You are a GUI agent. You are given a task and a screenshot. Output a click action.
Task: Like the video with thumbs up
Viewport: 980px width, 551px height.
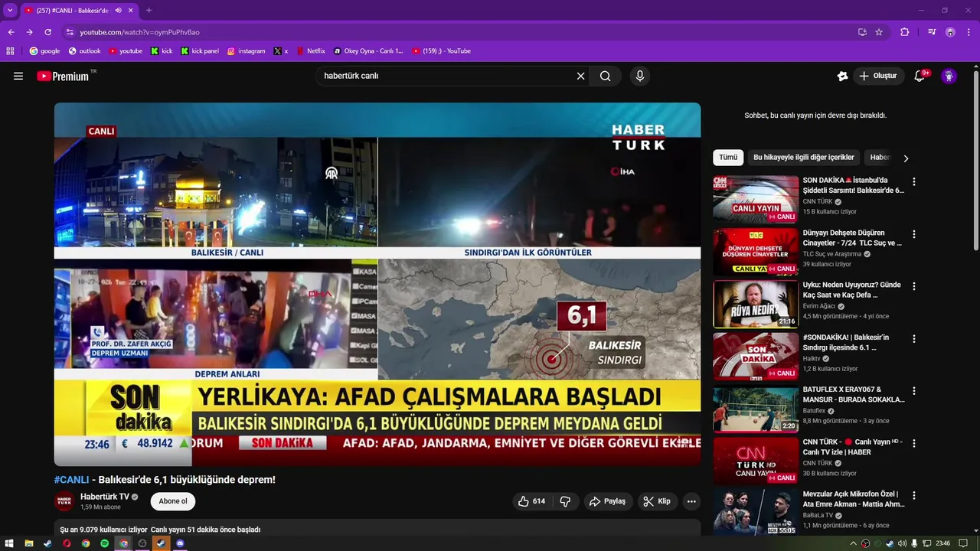pyautogui.click(x=531, y=501)
